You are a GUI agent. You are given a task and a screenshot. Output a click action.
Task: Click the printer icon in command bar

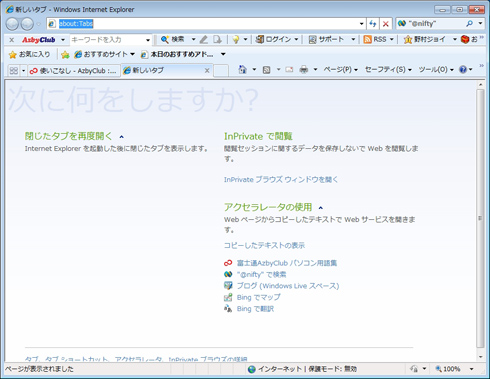[x=304, y=70]
